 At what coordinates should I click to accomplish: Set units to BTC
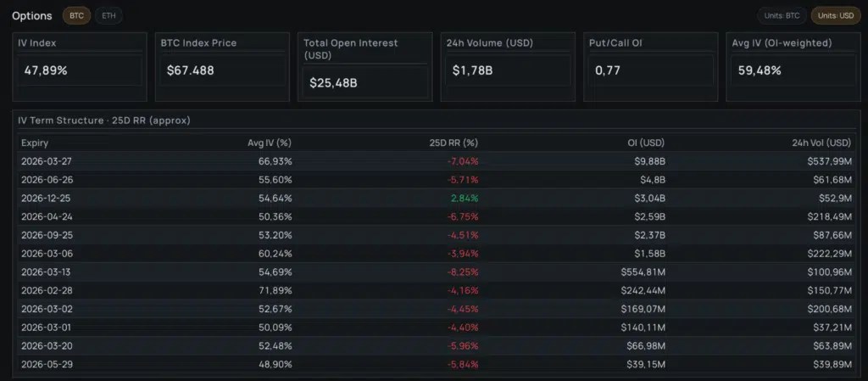click(x=782, y=15)
